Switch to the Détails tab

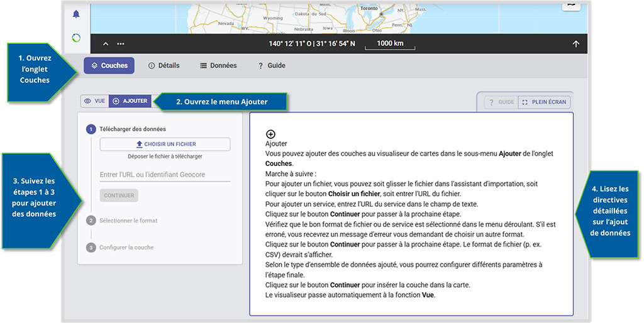pos(164,65)
